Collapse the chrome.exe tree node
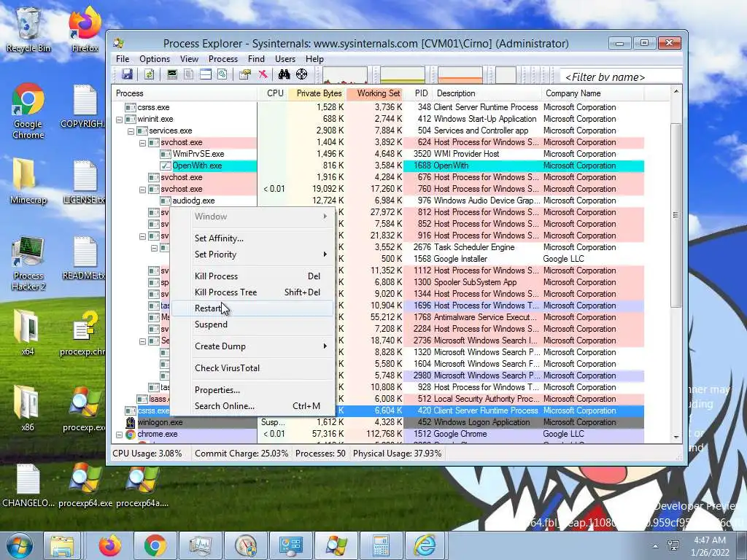Viewport: 747px width, 560px height. tap(119, 435)
